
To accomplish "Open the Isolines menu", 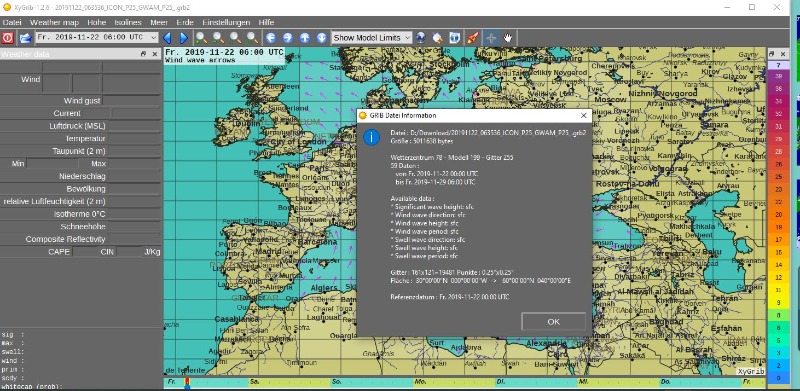I will (x=128, y=22).
